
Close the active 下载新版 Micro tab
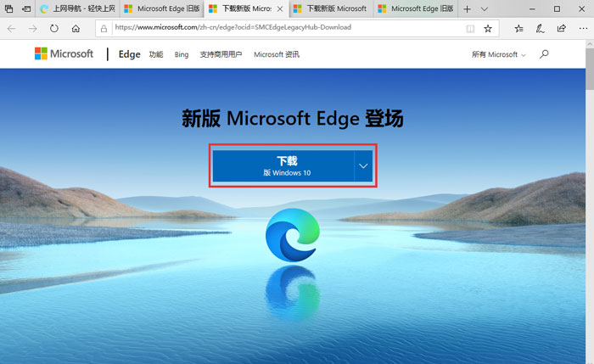click(x=280, y=8)
